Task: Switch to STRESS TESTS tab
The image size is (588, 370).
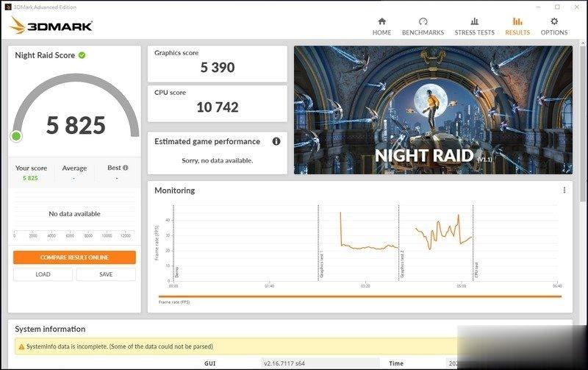Action: pyautogui.click(x=474, y=26)
